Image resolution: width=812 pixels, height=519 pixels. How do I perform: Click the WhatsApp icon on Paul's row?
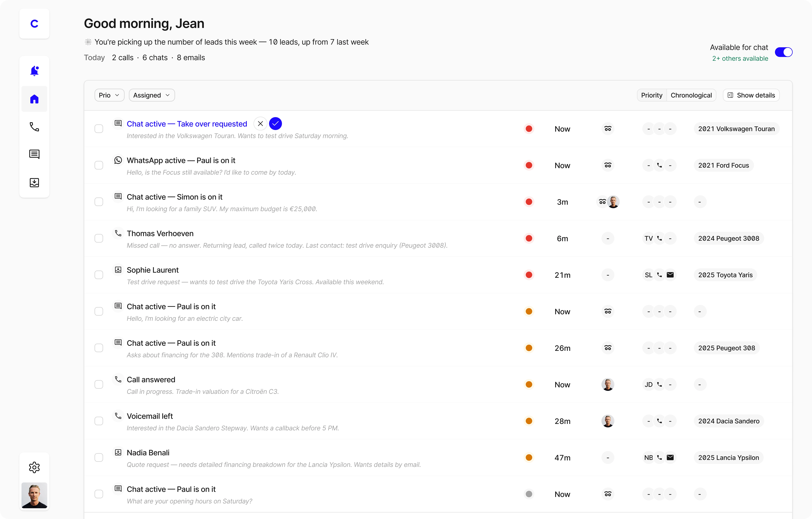118,160
